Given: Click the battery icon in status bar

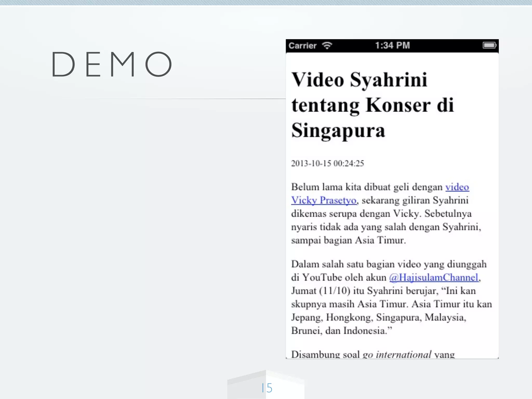Looking at the screenshot, I should pyautogui.click(x=489, y=45).
